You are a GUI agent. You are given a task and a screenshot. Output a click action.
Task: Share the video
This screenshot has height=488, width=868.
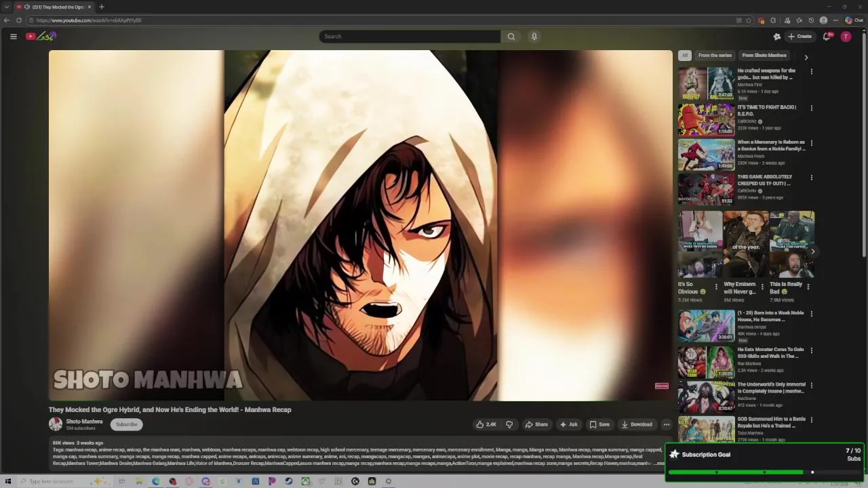tap(536, 424)
